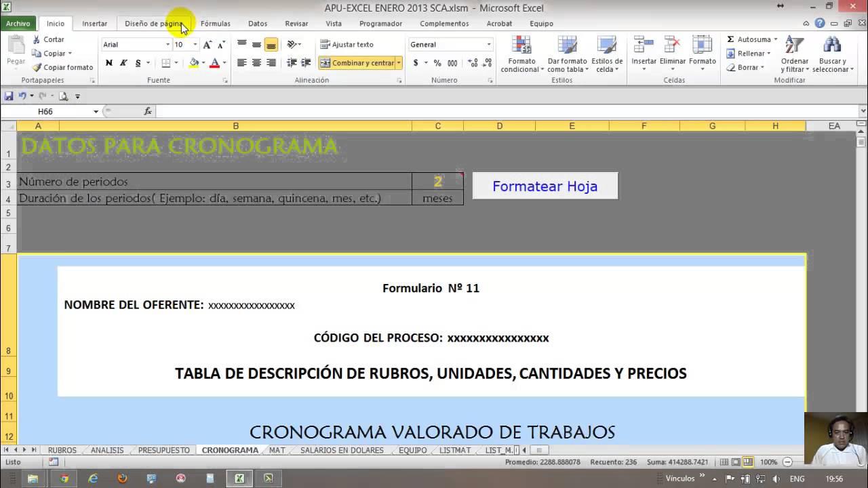Click the Autosuma sigma icon

point(730,39)
